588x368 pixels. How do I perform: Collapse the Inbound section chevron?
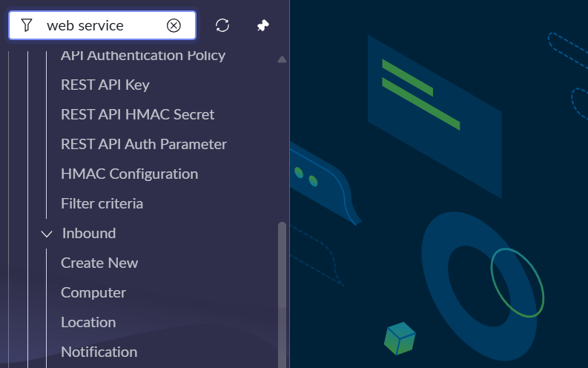tap(47, 234)
